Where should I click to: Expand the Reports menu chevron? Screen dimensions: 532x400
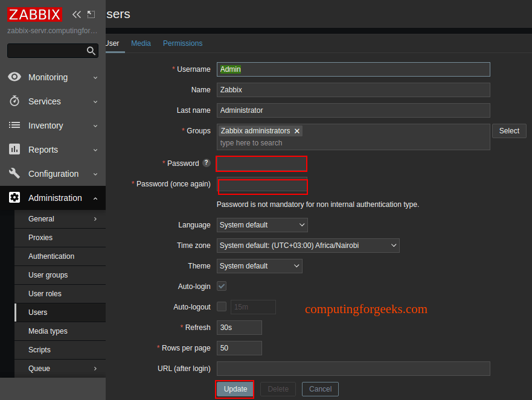click(x=95, y=150)
